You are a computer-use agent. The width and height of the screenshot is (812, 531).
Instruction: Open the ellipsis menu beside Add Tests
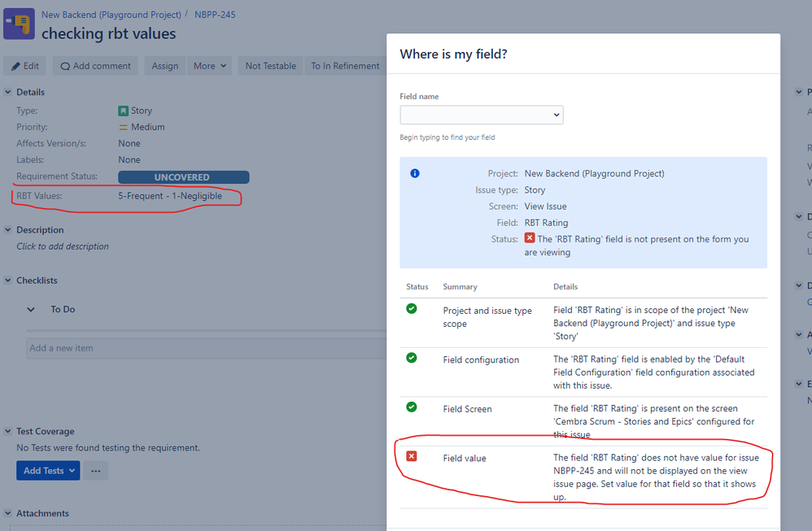coord(96,471)
